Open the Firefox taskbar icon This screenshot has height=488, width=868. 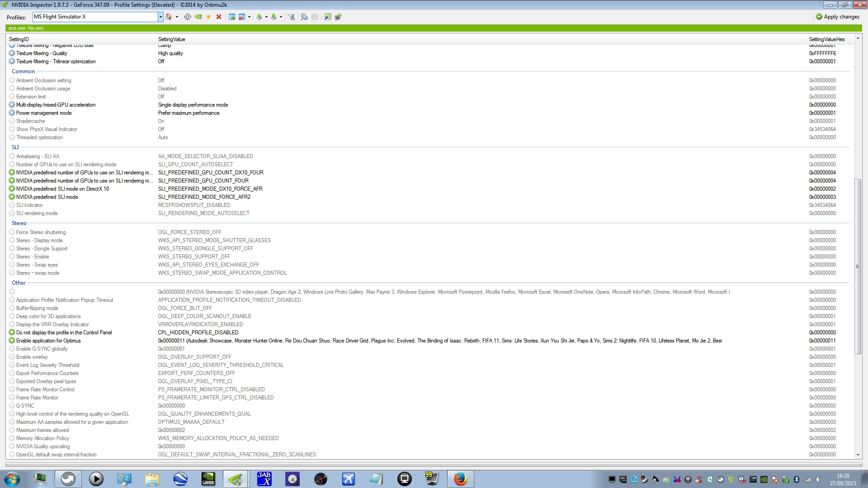pyautogui.click(x=460, y=479)
